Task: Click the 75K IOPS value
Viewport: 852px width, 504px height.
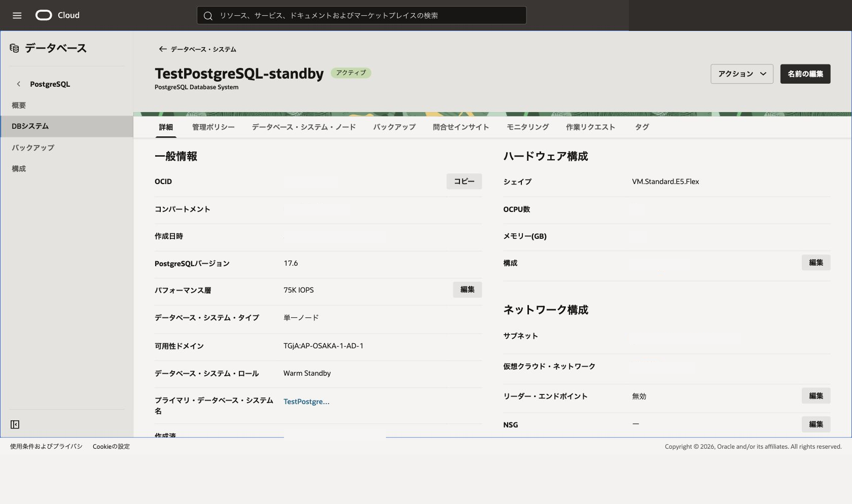Action: tap(298, 290)
